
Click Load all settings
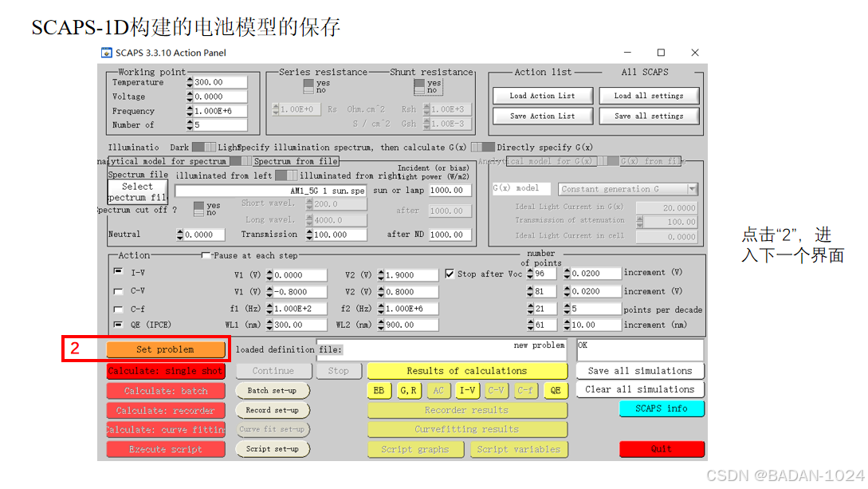click(x=649, y=96)
